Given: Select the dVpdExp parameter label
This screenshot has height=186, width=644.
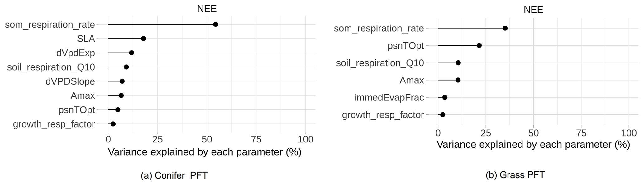Looking at the screenshot, I should (x=75, y=53).
